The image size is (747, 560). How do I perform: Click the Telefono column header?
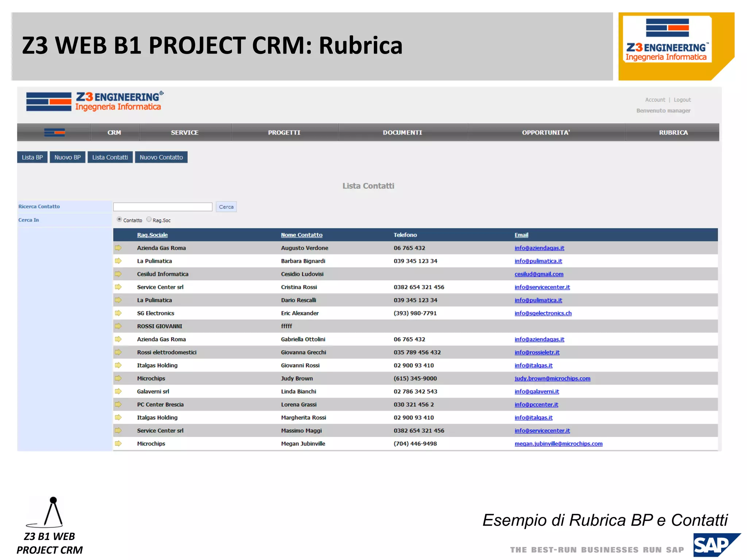405,235
